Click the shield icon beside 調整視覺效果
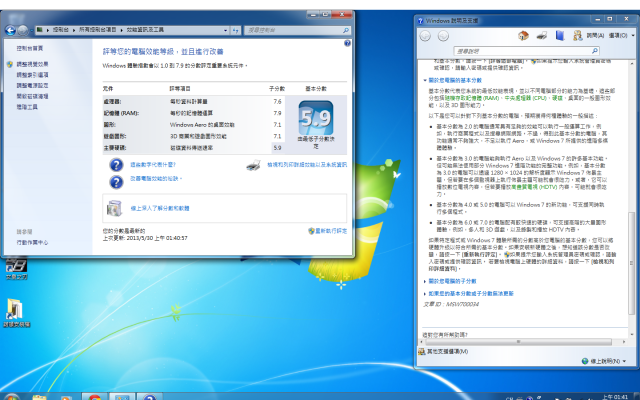This screenshot has height=400, width=640. (x=10, y=64)
